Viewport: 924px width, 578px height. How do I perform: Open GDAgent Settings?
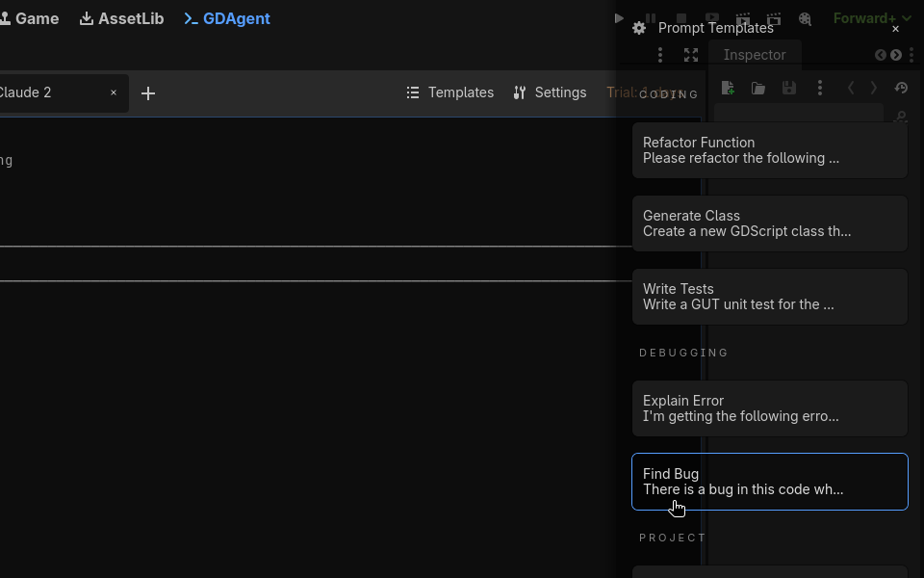550,92
